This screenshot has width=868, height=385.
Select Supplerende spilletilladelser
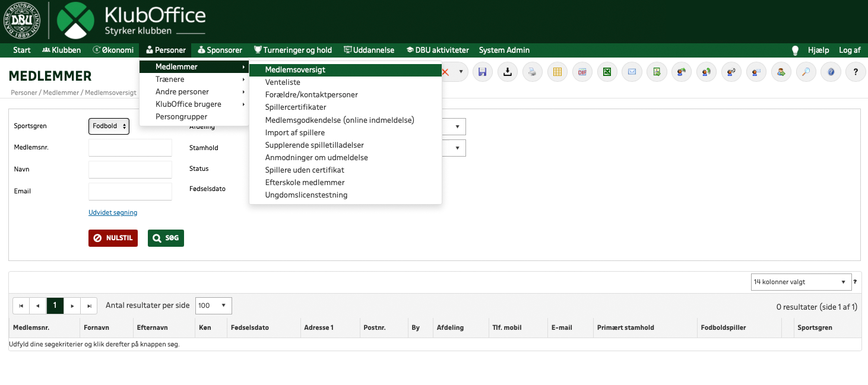click(x=346, y=145)
